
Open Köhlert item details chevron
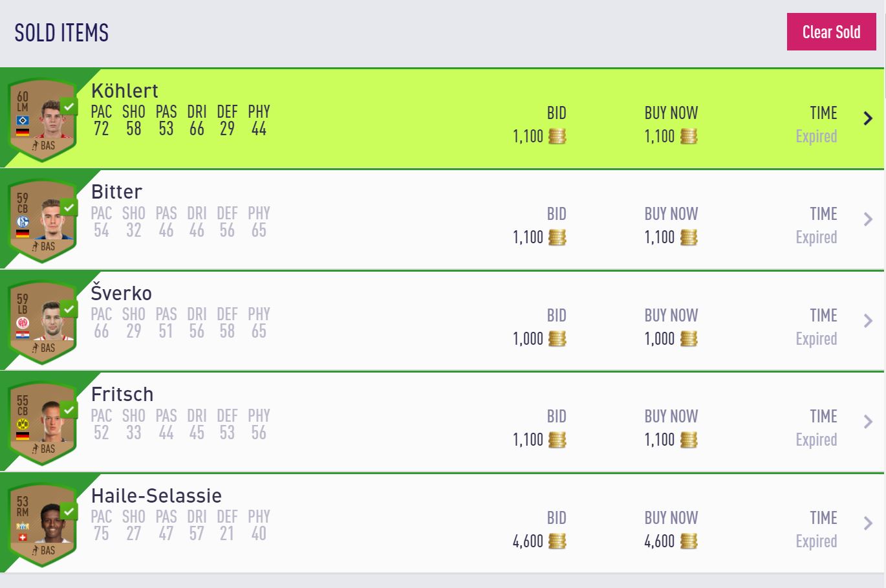[868, 118]
